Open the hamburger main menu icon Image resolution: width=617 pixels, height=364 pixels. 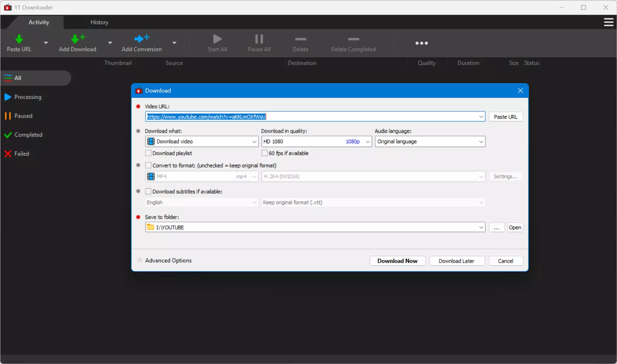click(608, 22)
